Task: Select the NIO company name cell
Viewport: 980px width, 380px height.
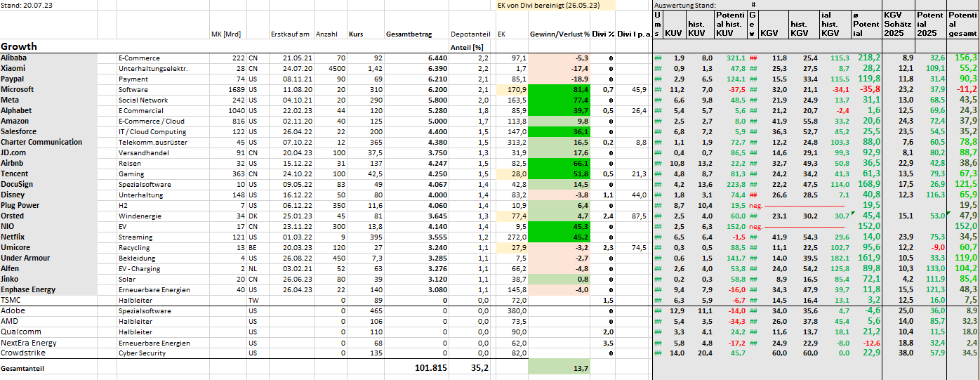Action: tap(48, 226)
